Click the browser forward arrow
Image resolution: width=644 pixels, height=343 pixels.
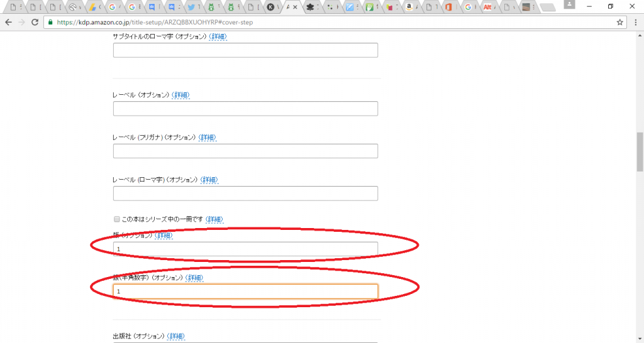22,23
